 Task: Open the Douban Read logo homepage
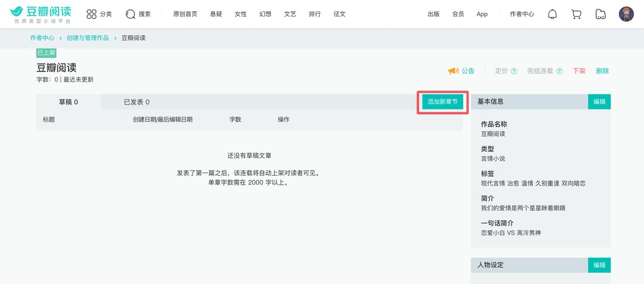pos(40,14)
